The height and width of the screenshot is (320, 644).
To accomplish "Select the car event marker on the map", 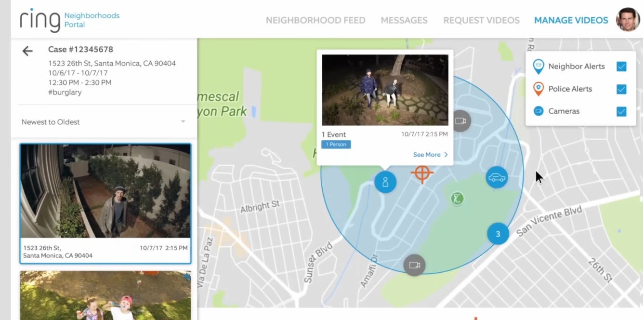I will click(497, 177).
